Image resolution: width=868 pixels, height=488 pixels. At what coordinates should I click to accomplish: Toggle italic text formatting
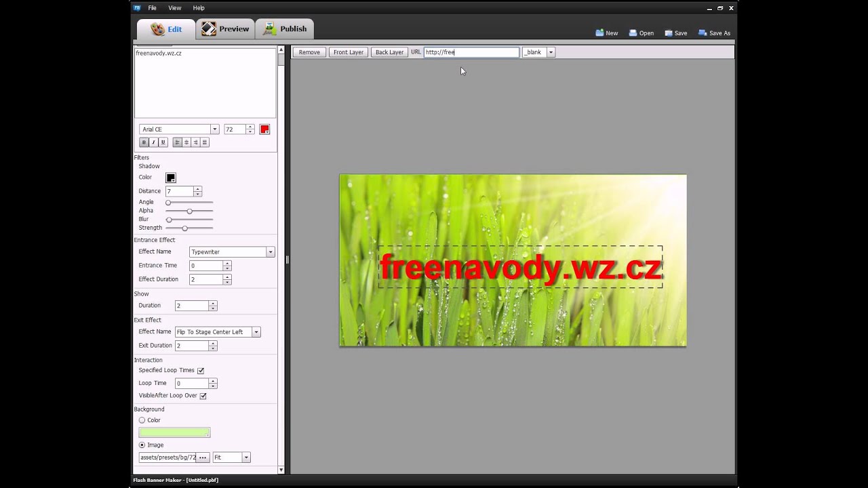[153, 142]
